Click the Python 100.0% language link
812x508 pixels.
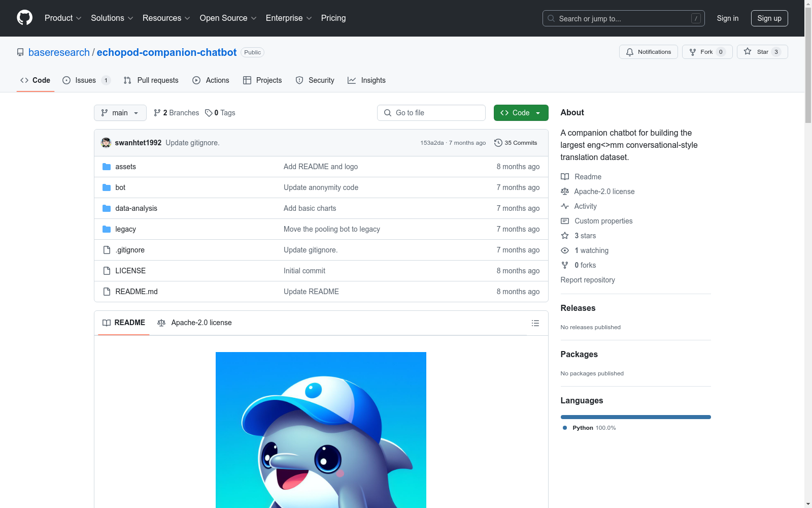click(589, 428)
